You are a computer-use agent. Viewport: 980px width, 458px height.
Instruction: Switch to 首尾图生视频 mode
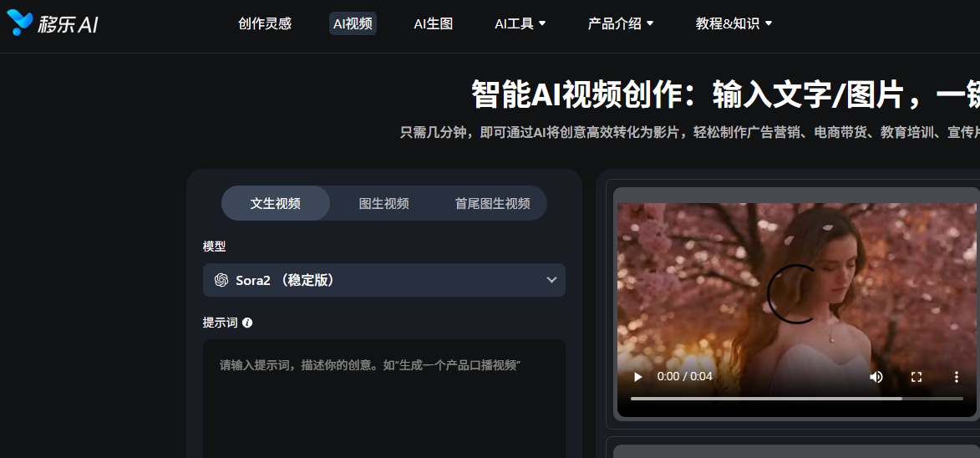pos(492,203)
